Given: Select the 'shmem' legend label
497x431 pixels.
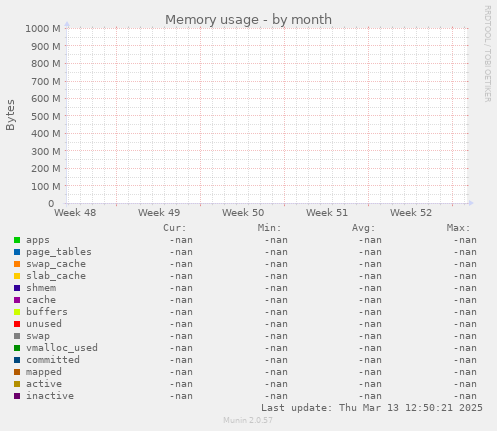Looking at the screenshot, I should [41, 288].
